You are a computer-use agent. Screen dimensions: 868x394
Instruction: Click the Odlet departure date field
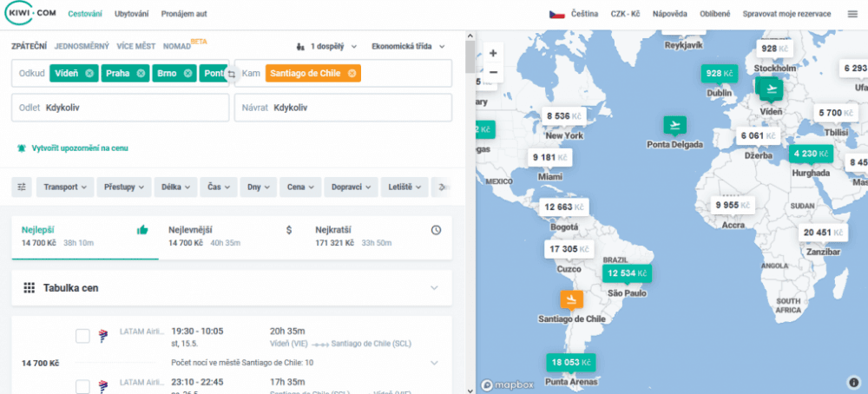tap(120, 108)
